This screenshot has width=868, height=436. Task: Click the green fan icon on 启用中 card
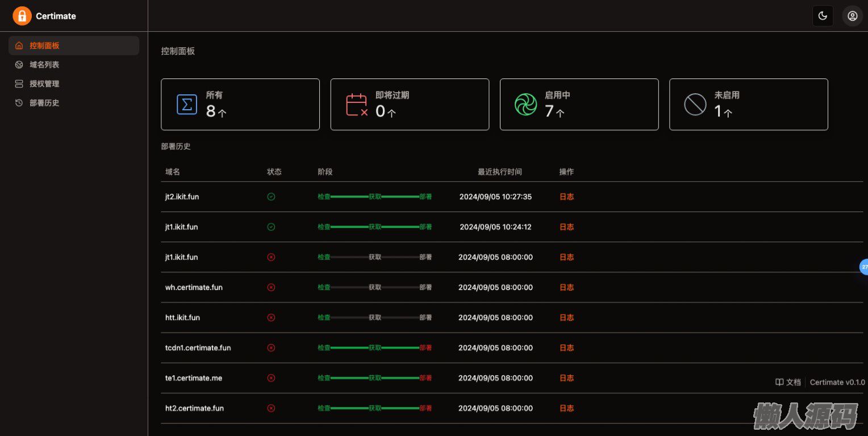[x=525, y=105]
